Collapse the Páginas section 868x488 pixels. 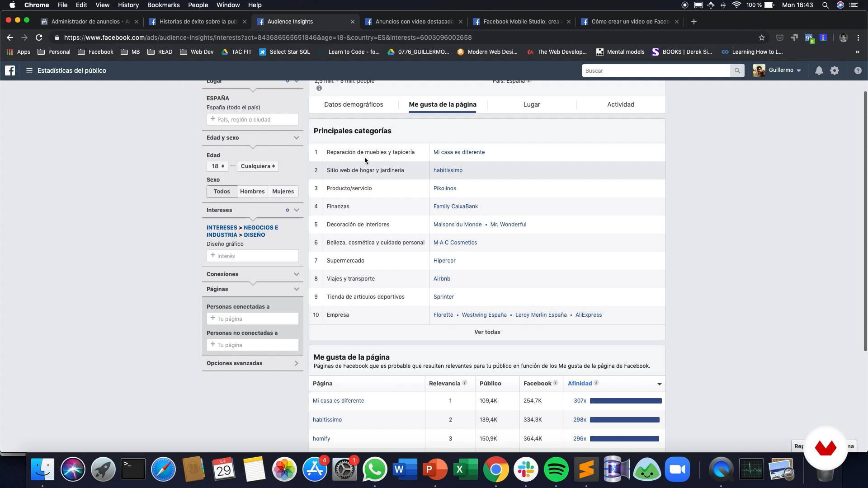click(297, 289)
